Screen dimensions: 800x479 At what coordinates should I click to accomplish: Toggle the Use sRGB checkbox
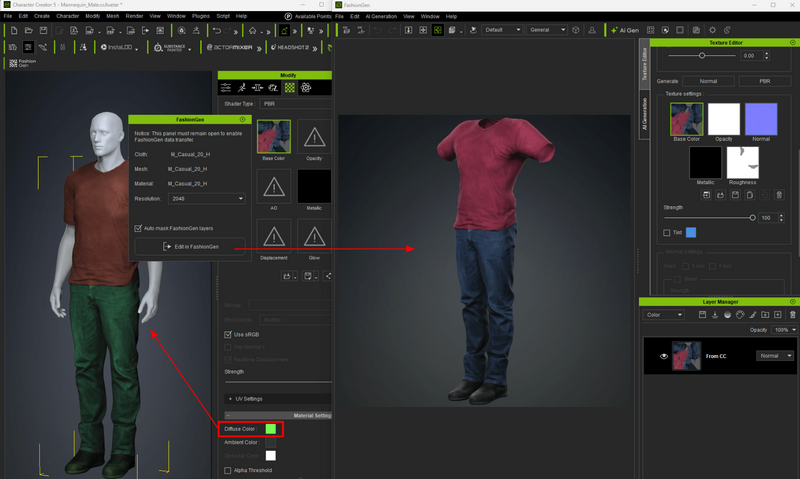(x=228, y=335)
